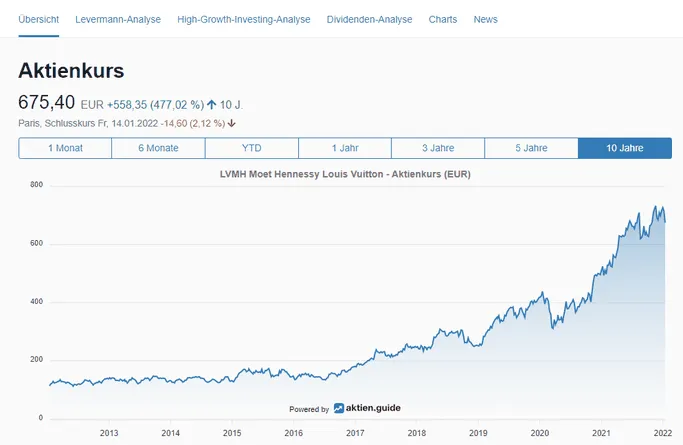
Task: Open the Übersicht tab
Action: (39, 20)
